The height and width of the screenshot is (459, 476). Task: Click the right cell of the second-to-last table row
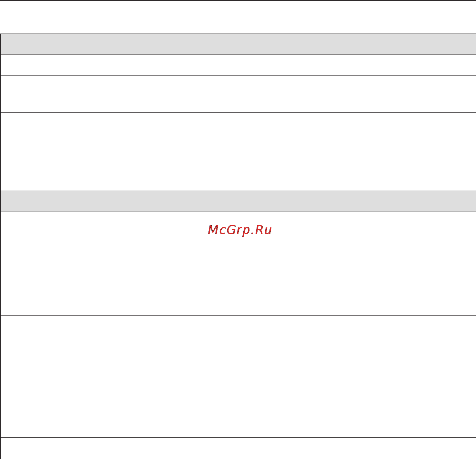coord(300,419)
